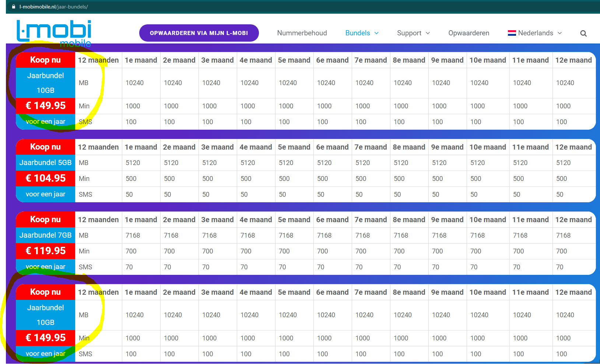This screenshot has width=600, height=364.
Task: Click MB row label in Jaarbundel 5GB table
Action: tap(84, 163)
